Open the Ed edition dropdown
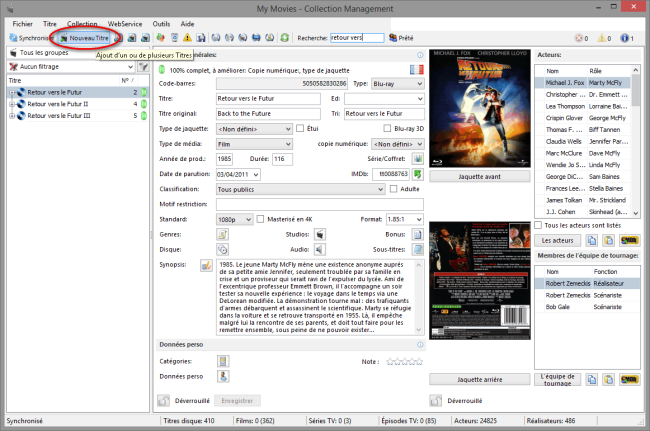Screen dimensions: 650x431 384,99
